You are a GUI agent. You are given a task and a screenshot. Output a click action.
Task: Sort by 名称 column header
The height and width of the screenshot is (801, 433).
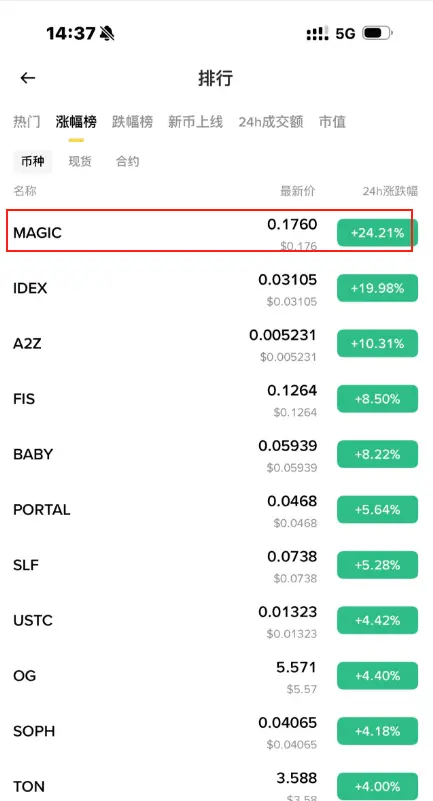[x=25, y=192]
